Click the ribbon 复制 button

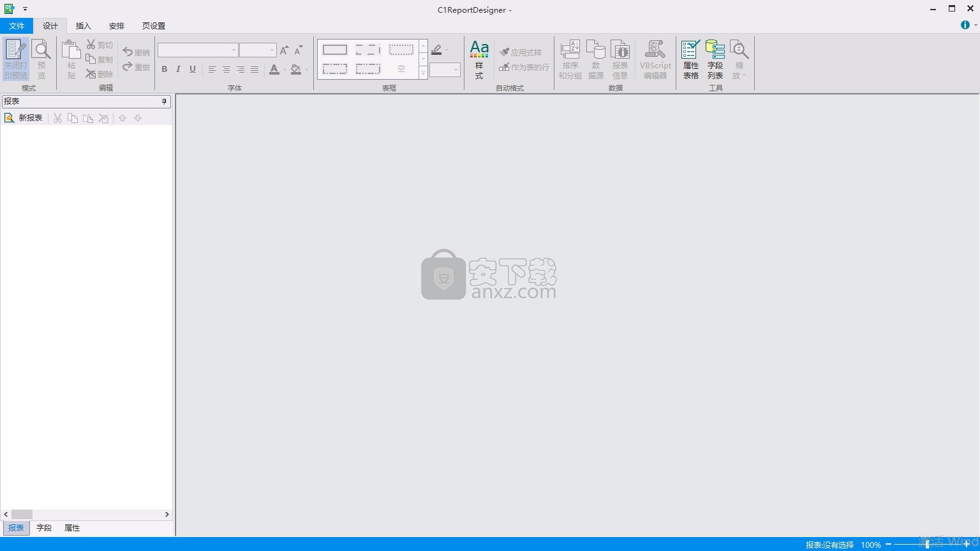pyautogui.click(x=100, y=59)
